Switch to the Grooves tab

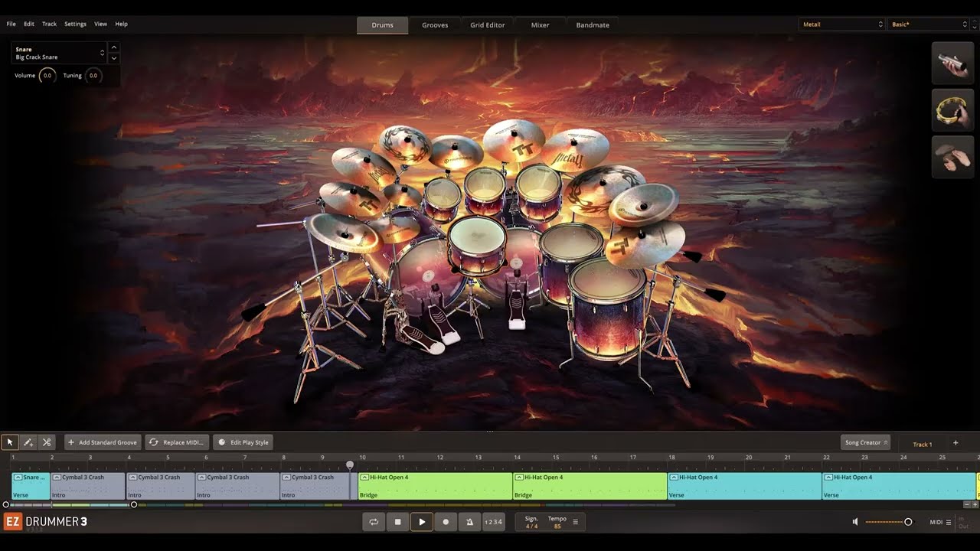[435, 25]
